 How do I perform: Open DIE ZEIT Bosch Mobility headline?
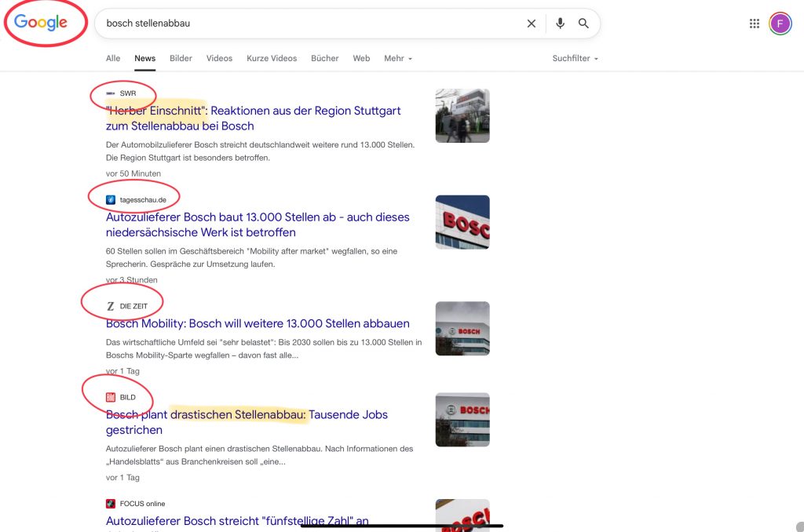[258, 323]
